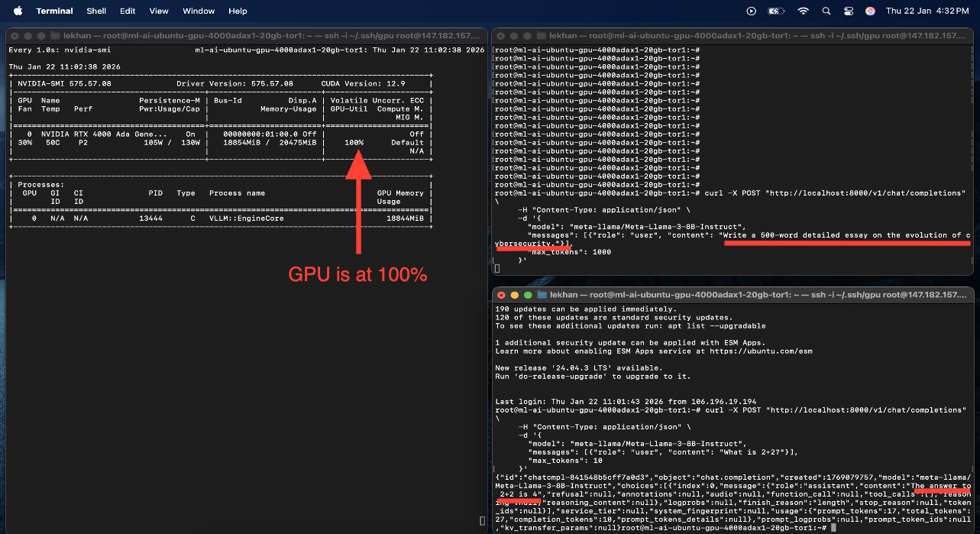Open the Apple menu
Viewport: 980px width, 534px height.
[18, 11]
